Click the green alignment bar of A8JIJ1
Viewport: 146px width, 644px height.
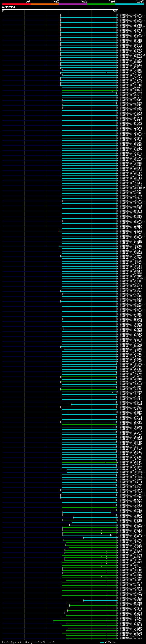(90, 90)
